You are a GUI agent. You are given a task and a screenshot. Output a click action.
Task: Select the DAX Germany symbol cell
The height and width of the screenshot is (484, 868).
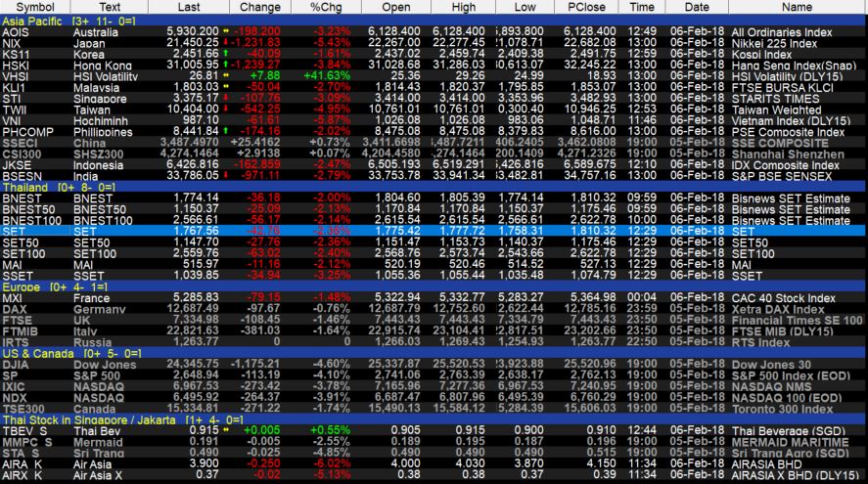click(x=16, y=309)
